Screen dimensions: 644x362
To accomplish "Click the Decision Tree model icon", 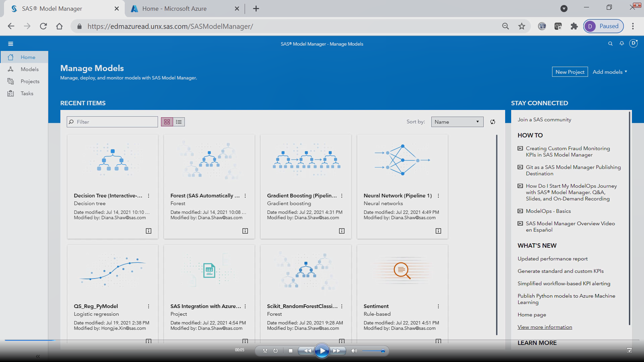I will coord(112,161).
